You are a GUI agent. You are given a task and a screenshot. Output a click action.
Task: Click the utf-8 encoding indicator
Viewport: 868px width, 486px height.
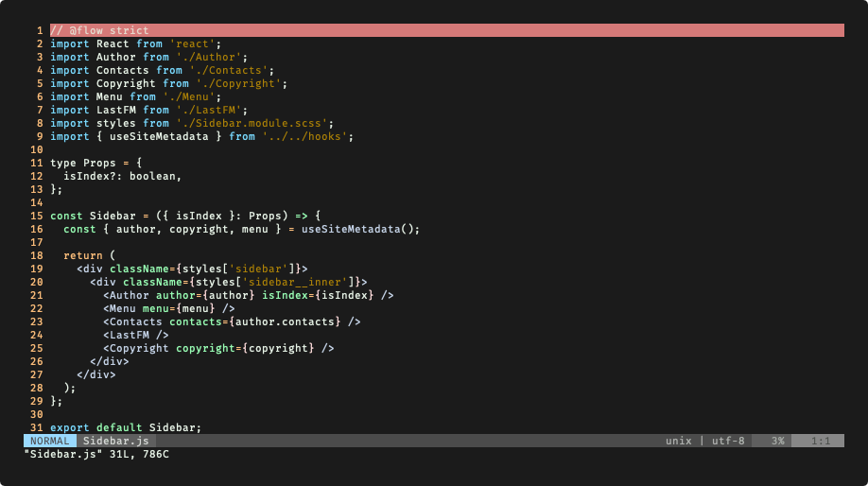click(x=728, y=441)
